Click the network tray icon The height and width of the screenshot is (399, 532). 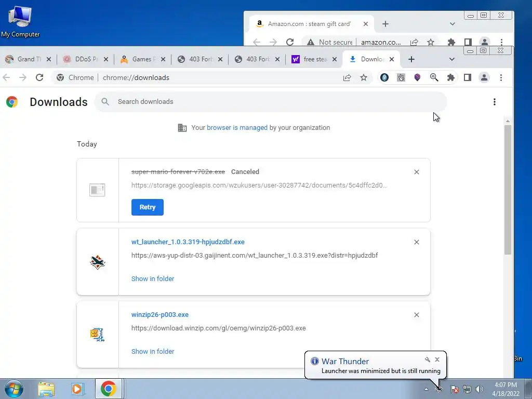click(467, 389)
